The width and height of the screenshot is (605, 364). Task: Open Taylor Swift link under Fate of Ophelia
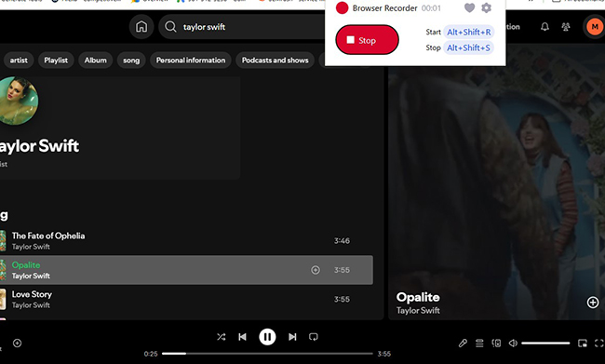coord(31,247)
